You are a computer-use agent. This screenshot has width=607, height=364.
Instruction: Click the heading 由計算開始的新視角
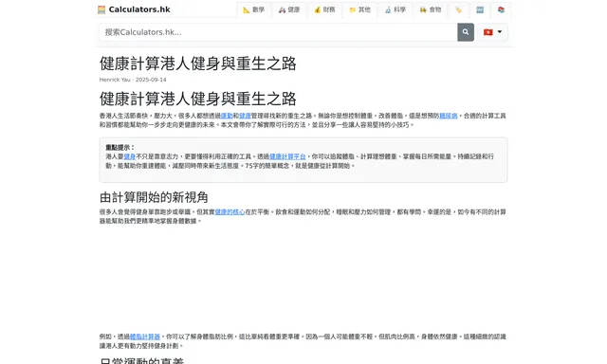click(x=154, y=197)
